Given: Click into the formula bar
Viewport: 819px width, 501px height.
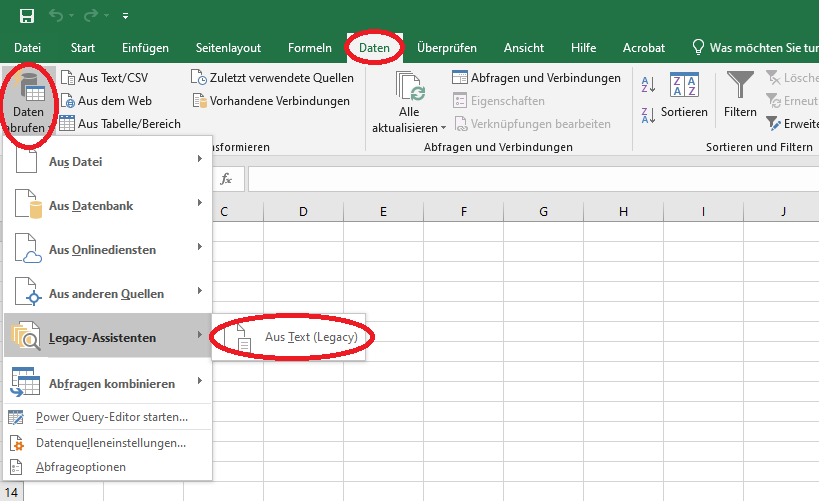Looking at the screenshot, I should coord(533,179).
